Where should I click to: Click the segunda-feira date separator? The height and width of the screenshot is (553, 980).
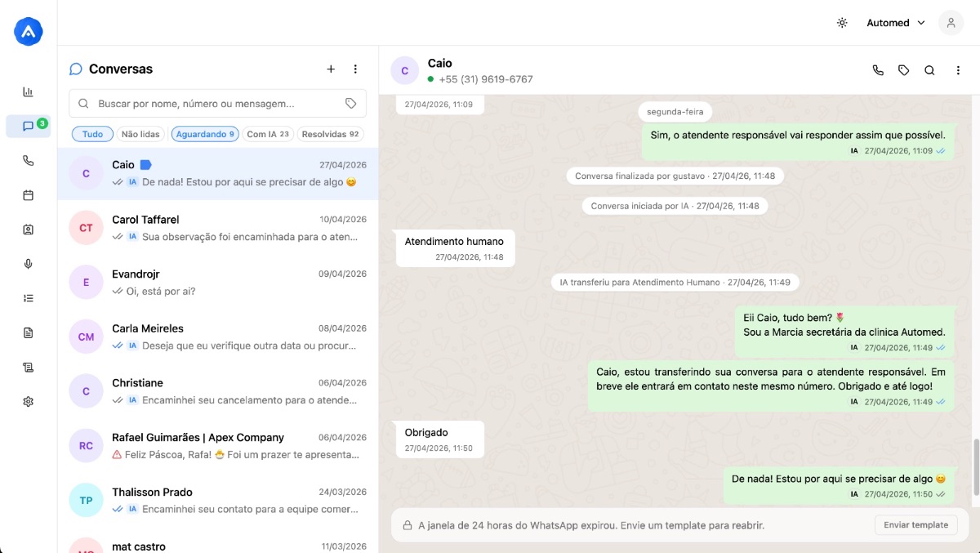675,112
